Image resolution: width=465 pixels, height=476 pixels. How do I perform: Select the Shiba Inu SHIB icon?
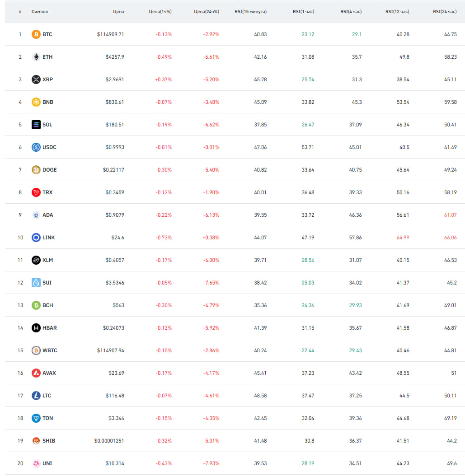click(36, 440)
